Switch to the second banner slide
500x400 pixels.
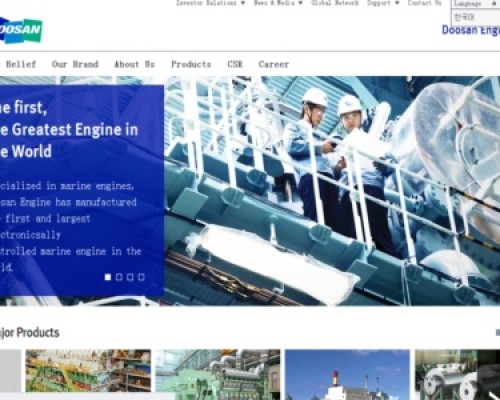(119, 277)
